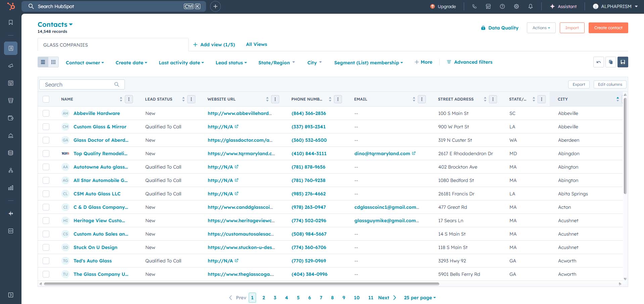Go to page 2
Image resolution: width=644 pixels, height=304 pixels.
tap(264, 298)
